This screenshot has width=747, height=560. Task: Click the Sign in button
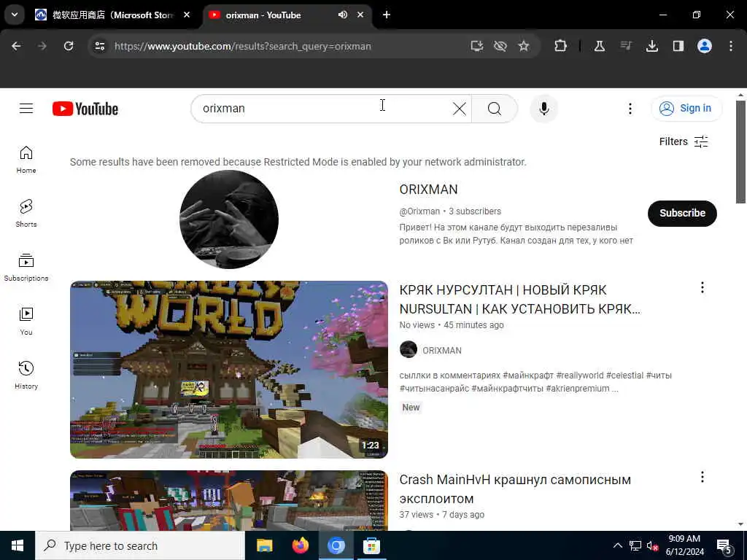coord(686,108)
